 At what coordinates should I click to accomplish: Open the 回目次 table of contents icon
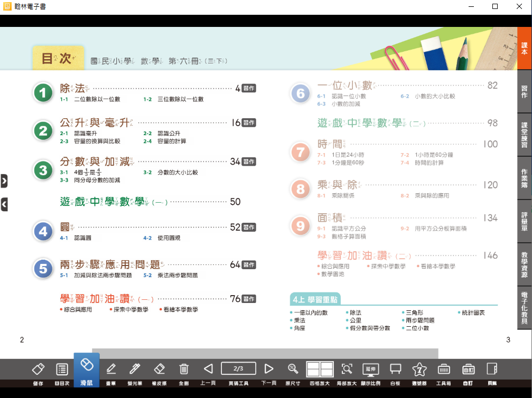pyautogui.click(x=62, y=369)
